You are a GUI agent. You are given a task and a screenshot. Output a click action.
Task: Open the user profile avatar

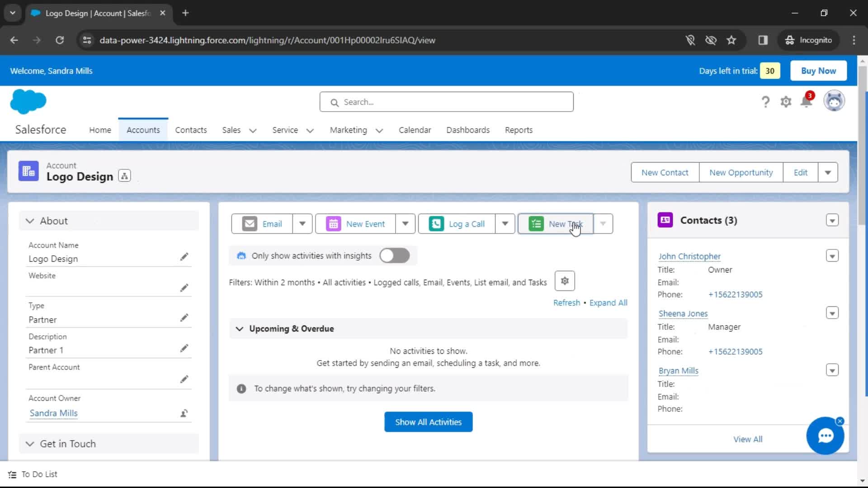pos(834,101)
